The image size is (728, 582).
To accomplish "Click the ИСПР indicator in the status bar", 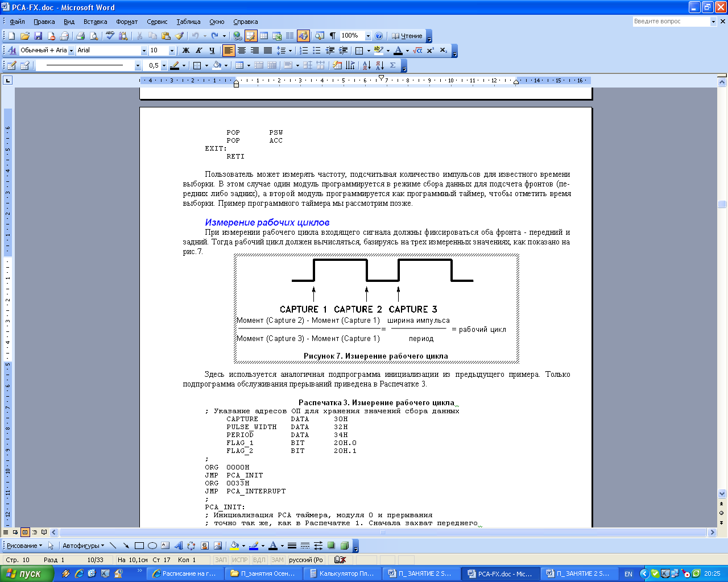I will coord(239,560).
